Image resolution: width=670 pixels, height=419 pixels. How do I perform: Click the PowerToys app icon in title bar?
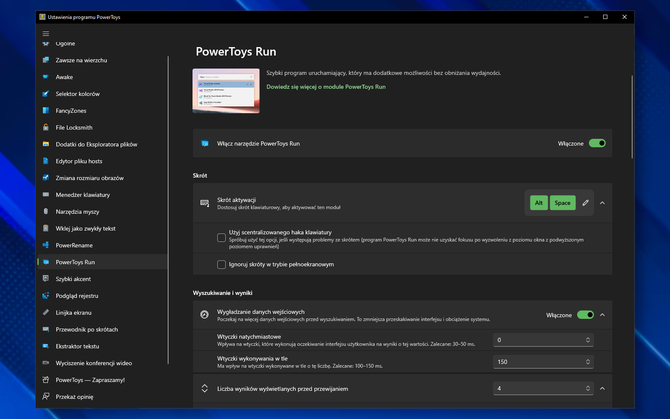coord(42,17)
